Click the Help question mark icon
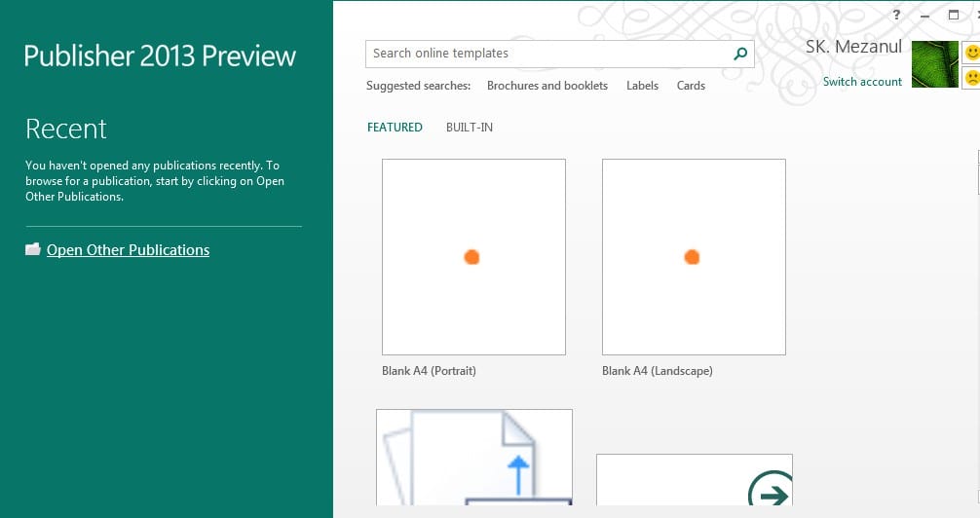Image resolution: width=980 pixels, height=518 pixels. 896,15
